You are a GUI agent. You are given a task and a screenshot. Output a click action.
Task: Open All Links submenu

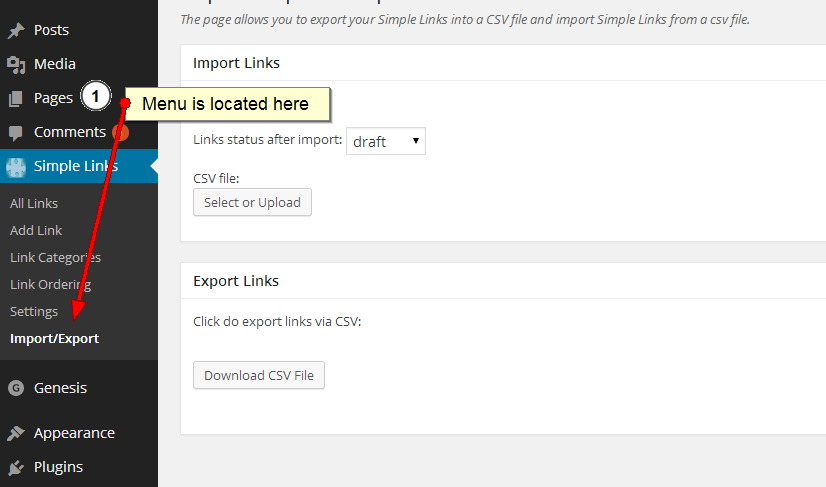tap(34, 203)
